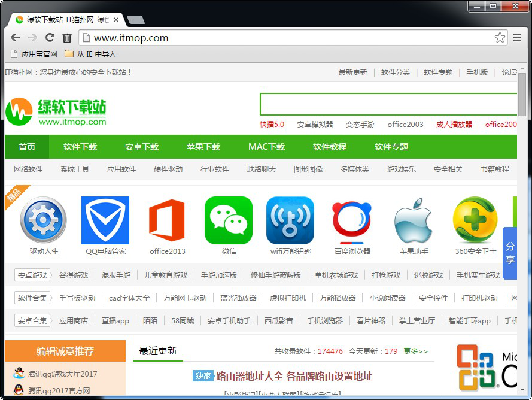The height and width of the screenshot is (400, 532).
Task: Select the QQ电脑管家 app icon
Action: click(105, 220)
